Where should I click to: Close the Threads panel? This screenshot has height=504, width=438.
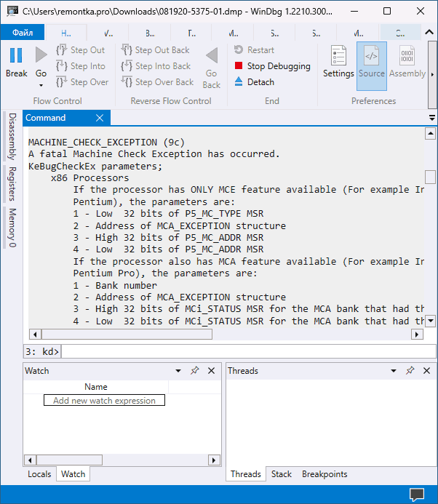coord(426,371)
